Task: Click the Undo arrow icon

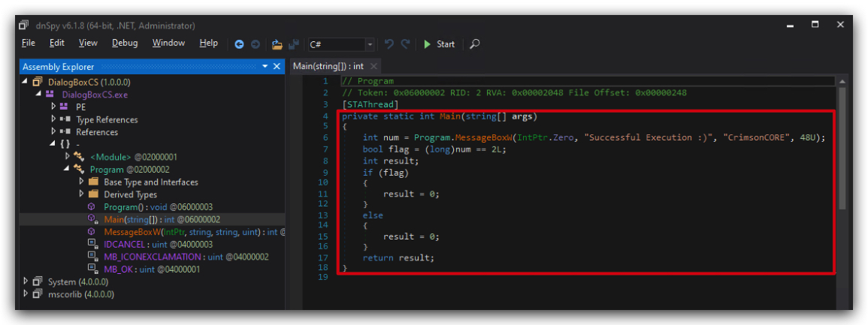Action: pos(389,44)
